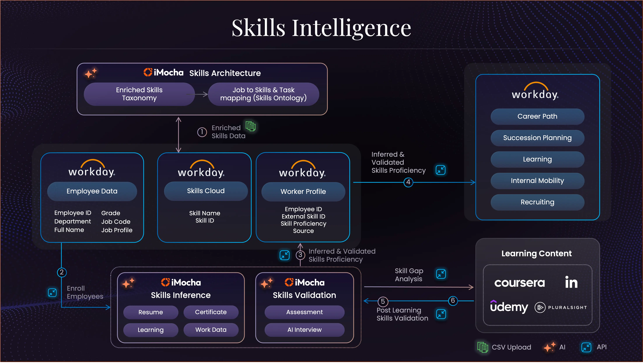643x364 pixels.
Task: Click the API icon next to Skill Gap Analysis
Action: (x=441, y=274)
